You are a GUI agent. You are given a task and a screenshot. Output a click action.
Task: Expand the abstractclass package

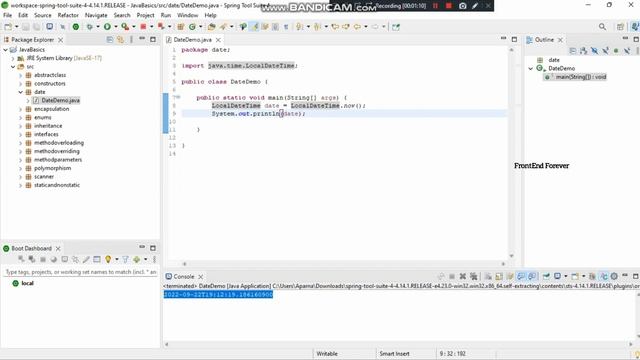point(20,75)
